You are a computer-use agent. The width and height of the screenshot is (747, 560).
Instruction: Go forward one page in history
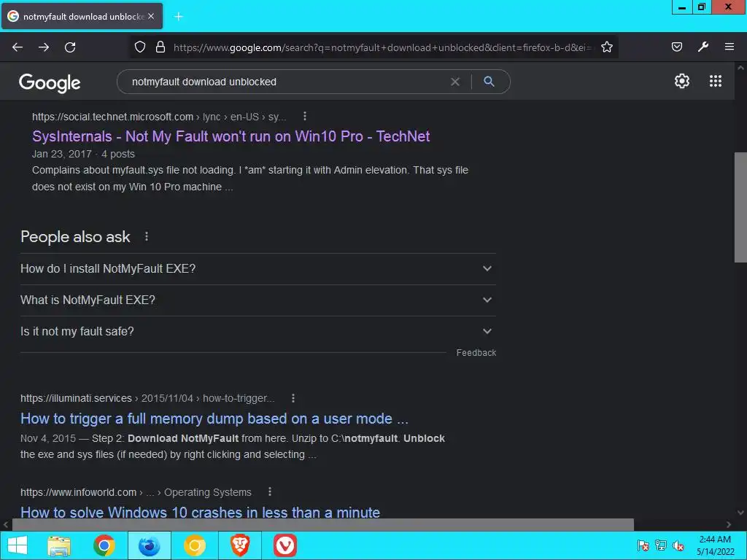tap(44, 47)
